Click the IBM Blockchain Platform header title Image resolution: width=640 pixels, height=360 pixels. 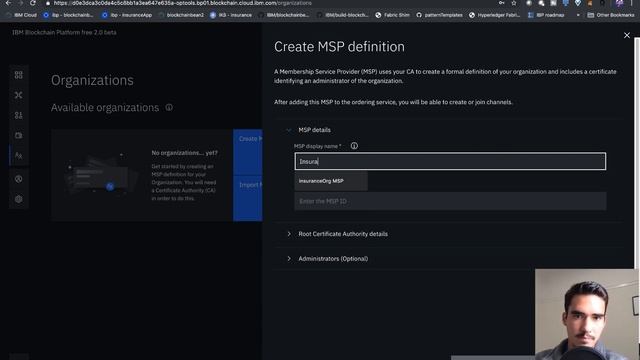(64, 32)
